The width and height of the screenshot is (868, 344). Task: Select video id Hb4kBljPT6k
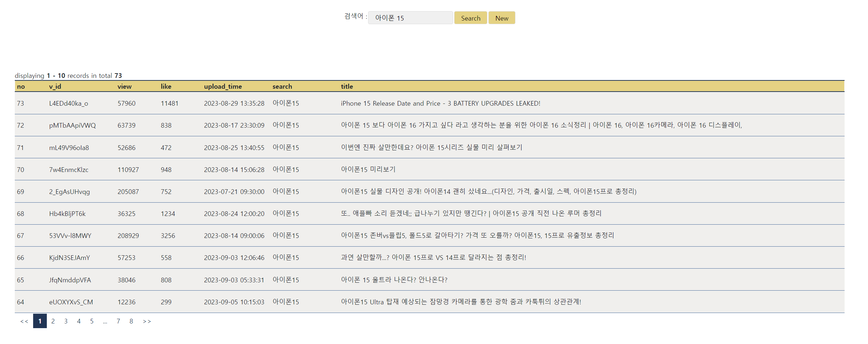tap(67, 214)
